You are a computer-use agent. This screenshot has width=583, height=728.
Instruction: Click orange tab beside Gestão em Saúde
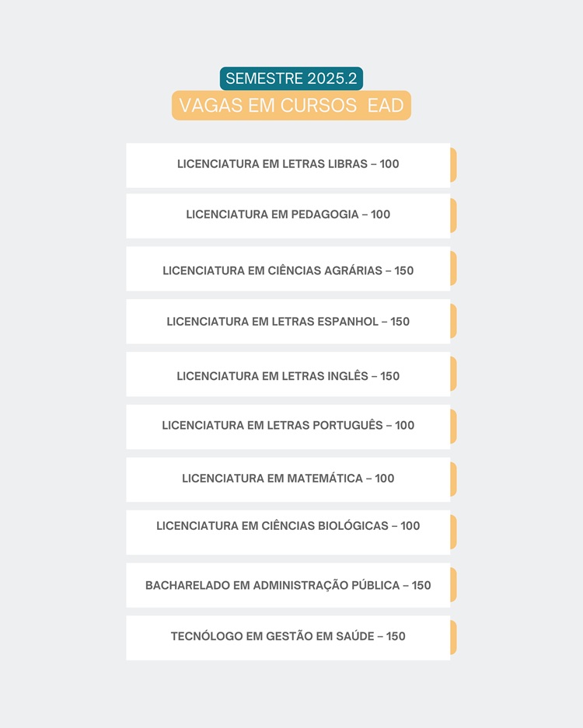tap(453, 637)
